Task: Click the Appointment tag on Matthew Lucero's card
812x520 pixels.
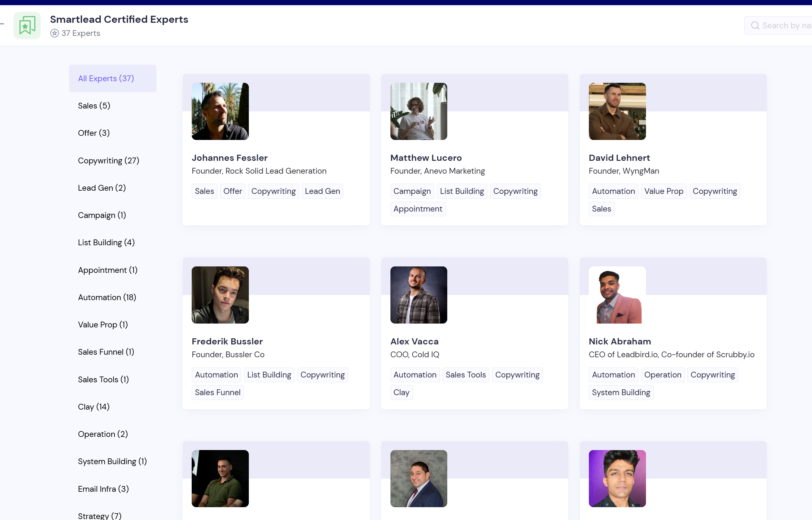Action: [418, 209]
